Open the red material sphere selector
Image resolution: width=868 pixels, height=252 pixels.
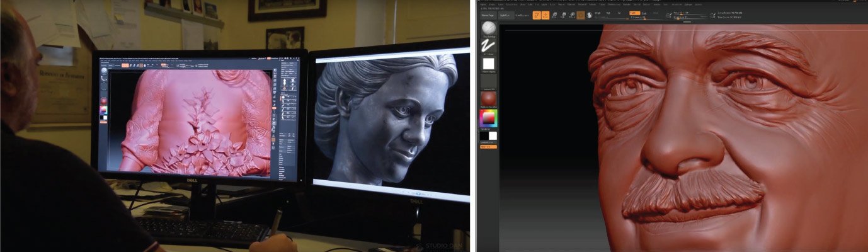coord(488,99)
